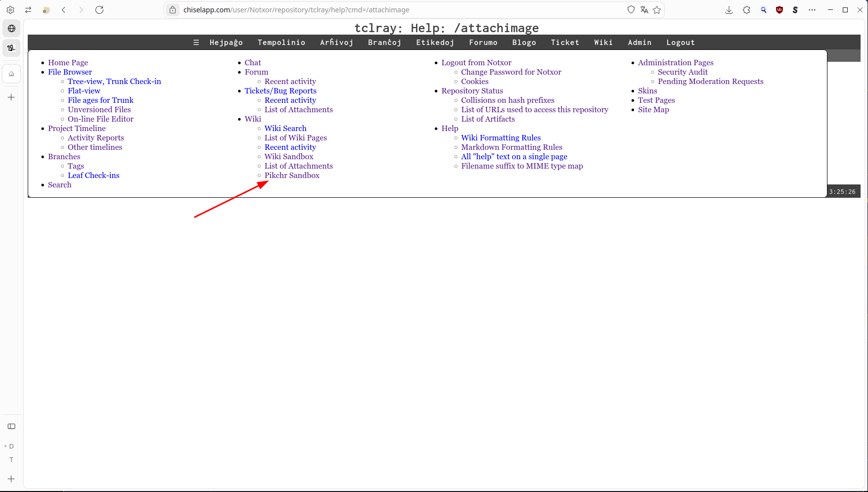
Task: Open the File Browser link
Action: [x=70, y=72]
